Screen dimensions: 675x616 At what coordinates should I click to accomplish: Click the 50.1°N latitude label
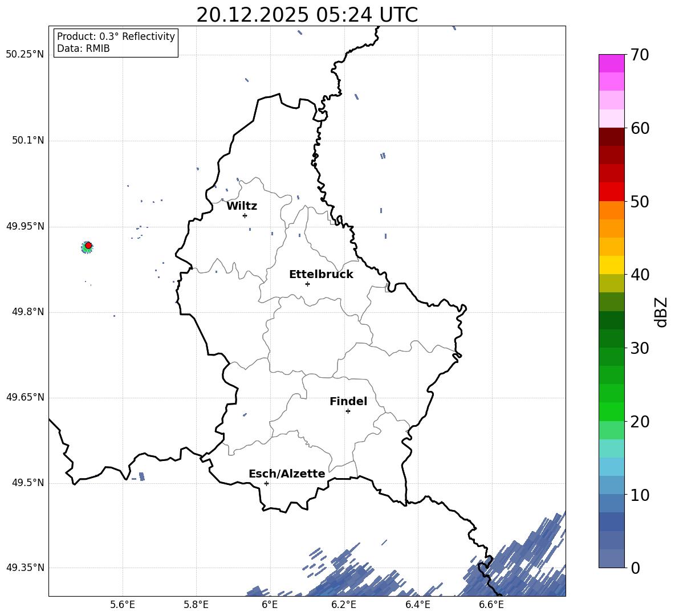(x=28, y=140)
